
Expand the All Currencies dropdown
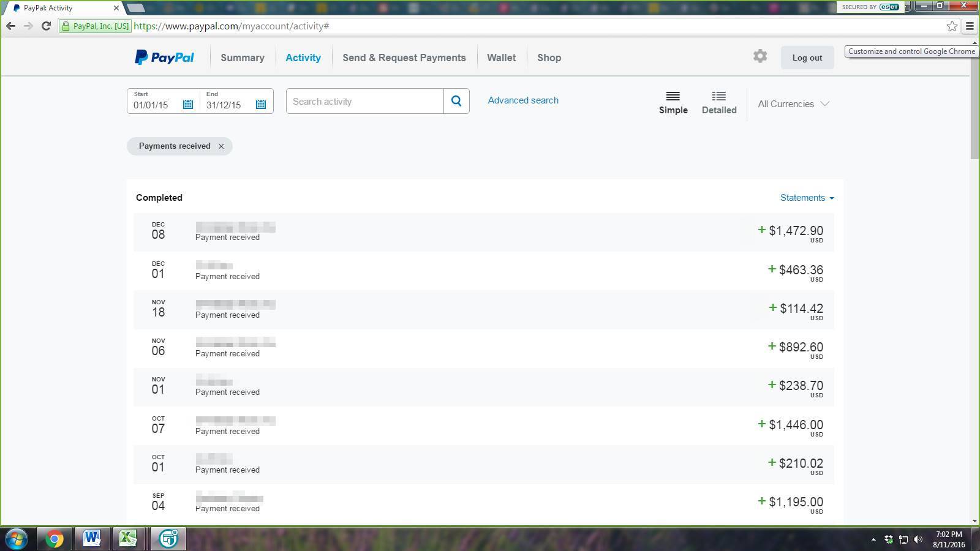tap(793, 104)
